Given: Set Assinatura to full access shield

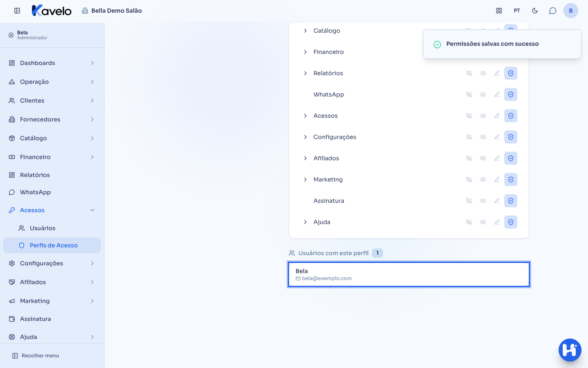Looking at the screenshot, I should coord(511,201).
